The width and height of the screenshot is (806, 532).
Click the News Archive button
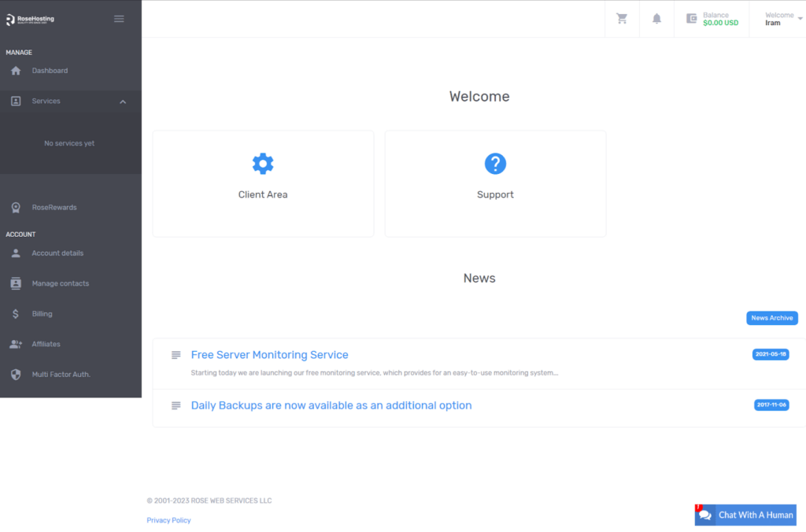[x=772, y=318]
